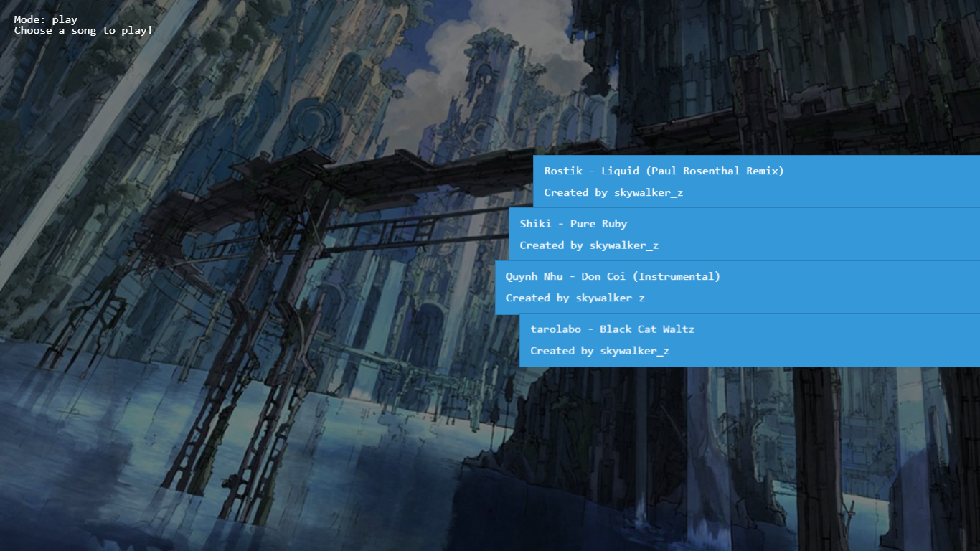Screen dimensions: 980x551
Task: Select song Rostik - Liquid (Paul Rosenthal Remix)
Action: point(756,182)
